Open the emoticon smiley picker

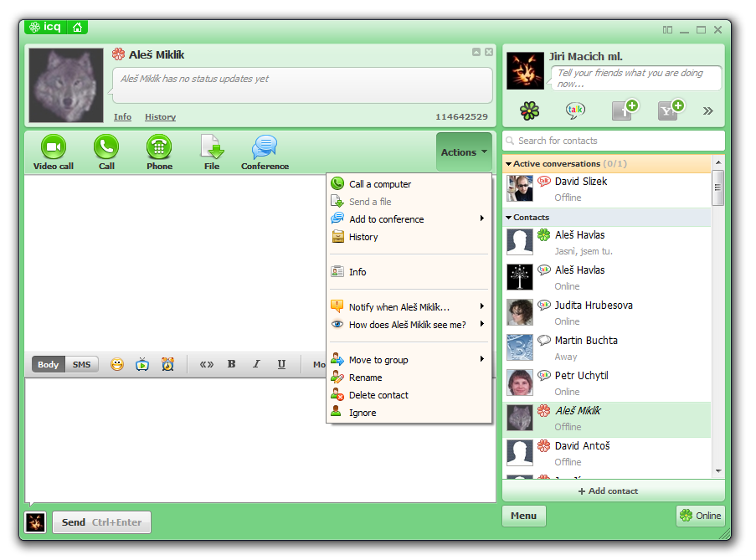coord(116,364)
